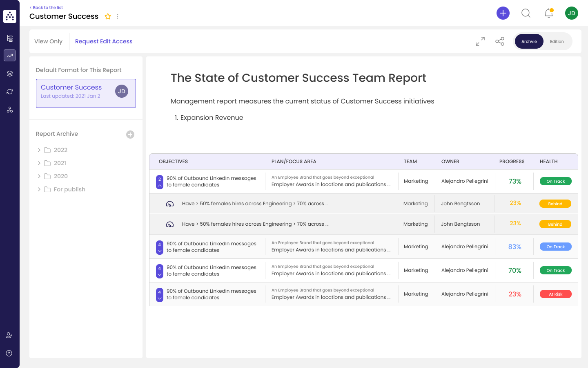Expand the For publish folder
The height and width of the screenshot is (368, 588).
click(38, 189)
